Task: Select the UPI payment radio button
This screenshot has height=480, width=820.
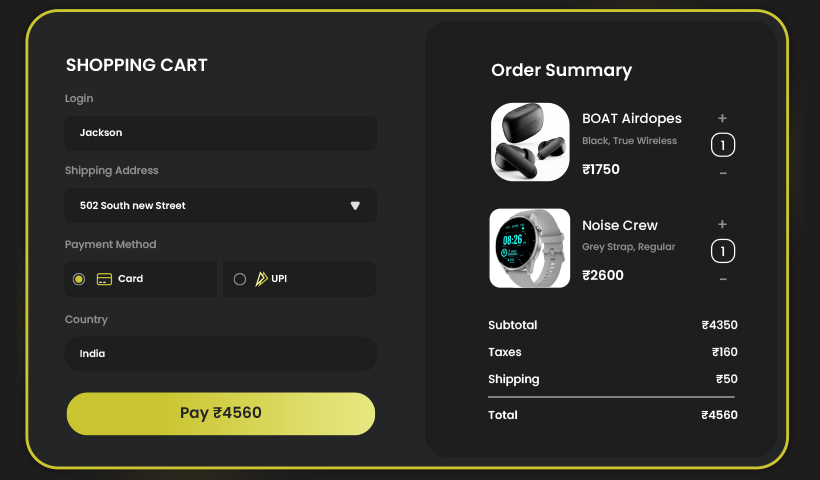Action: pos(240,279)
